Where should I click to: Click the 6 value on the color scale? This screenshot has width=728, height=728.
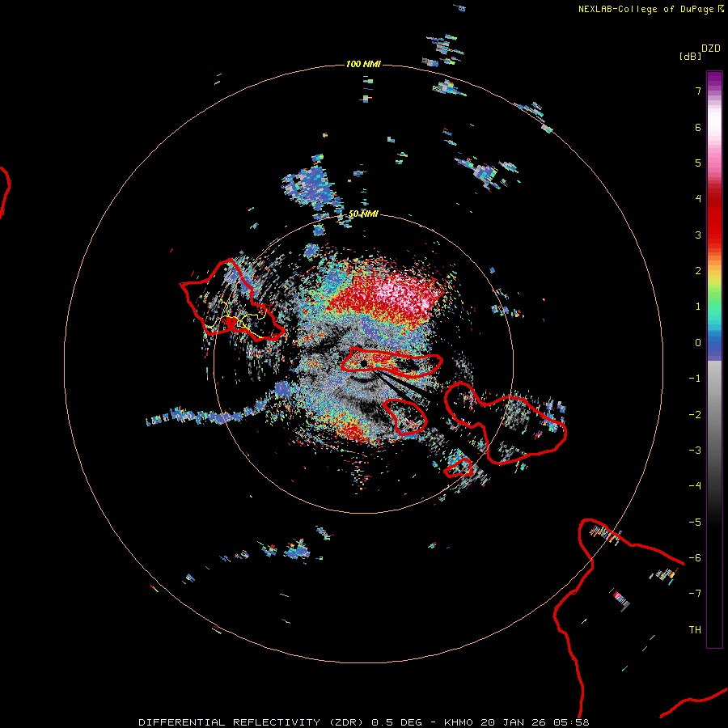pos(698,127)
